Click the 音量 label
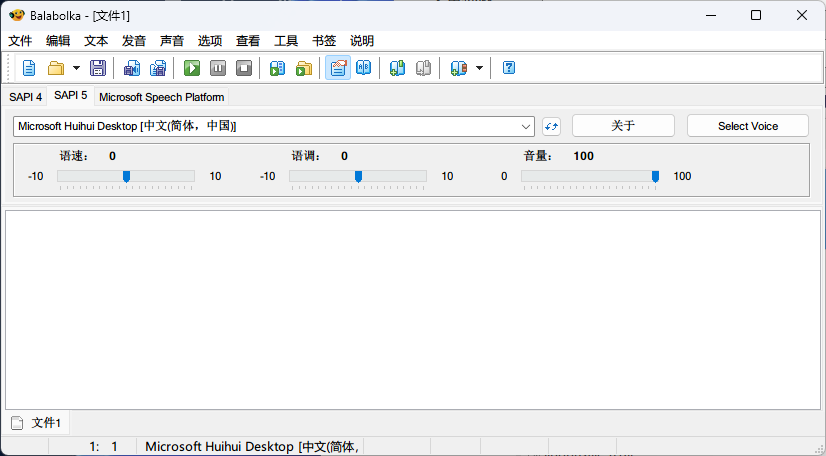This screenshot has height=456, width=826. pos(538,156)
